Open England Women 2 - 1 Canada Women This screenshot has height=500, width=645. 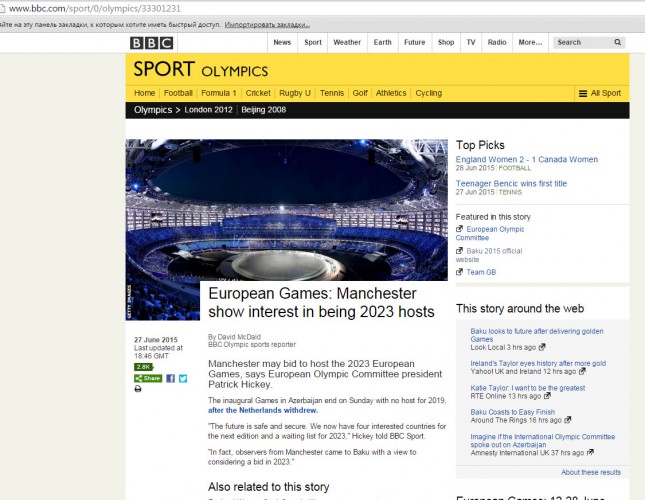(526, 159)
